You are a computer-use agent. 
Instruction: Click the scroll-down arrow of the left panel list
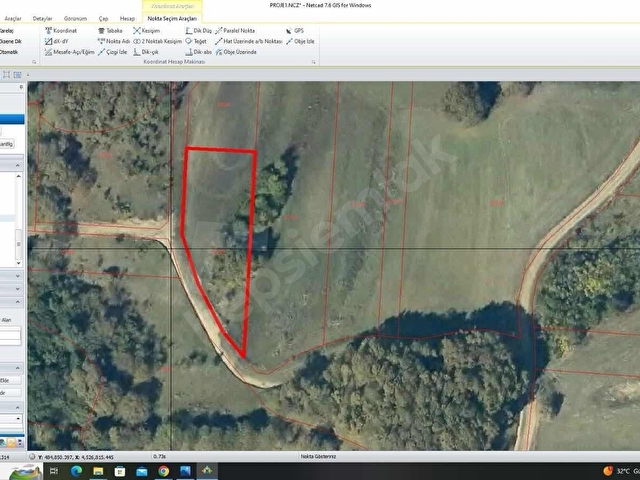coord(18,263)
